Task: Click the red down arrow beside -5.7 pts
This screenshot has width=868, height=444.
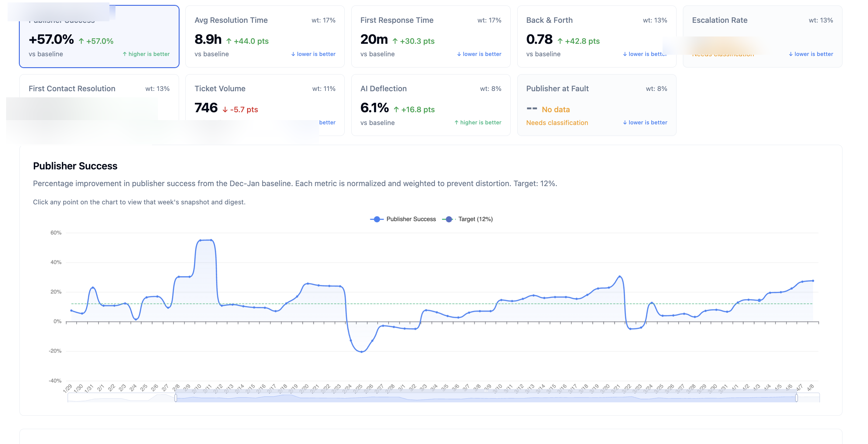Action: [x=225, y=109]
